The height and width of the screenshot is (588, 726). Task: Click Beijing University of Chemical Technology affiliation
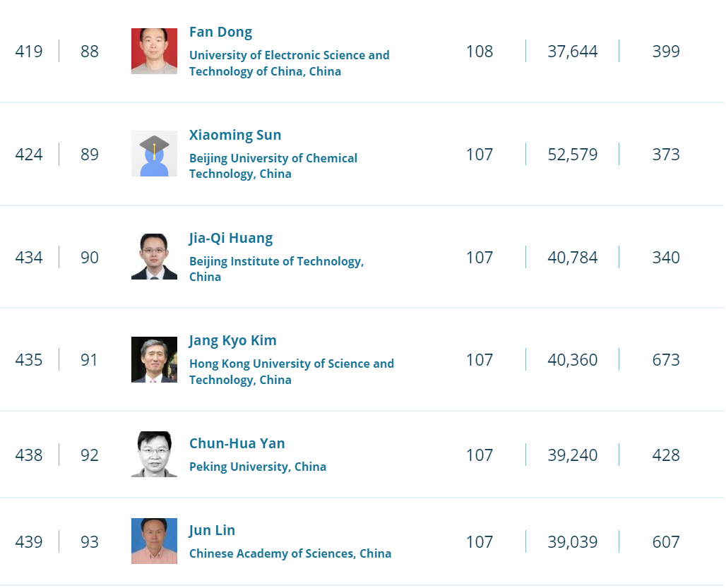(273, 166)
